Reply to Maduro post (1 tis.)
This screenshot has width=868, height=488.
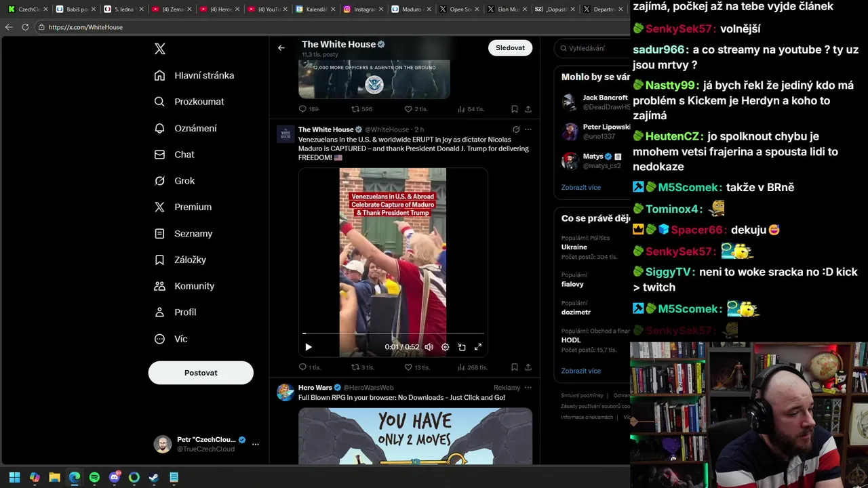[309, 367]
